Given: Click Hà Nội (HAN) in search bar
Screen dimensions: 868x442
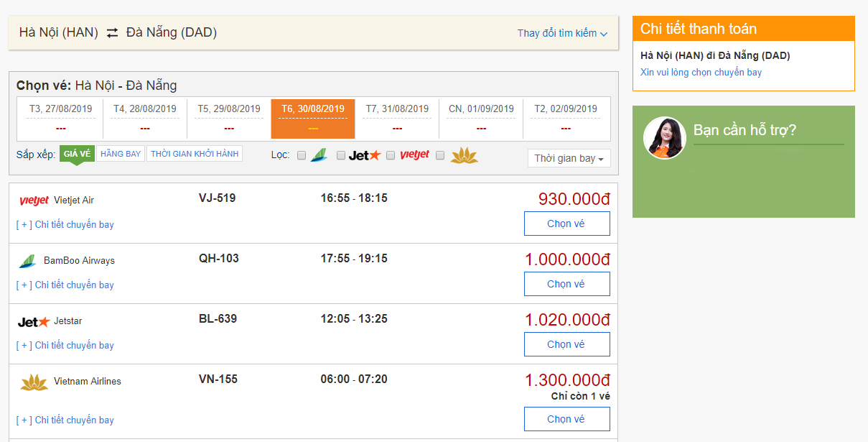Looking at the screenshot, I should coord(59,32).
